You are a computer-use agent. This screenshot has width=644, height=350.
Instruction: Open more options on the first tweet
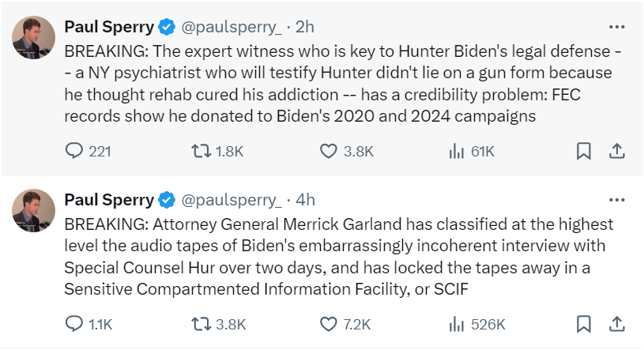pos(617,27)
